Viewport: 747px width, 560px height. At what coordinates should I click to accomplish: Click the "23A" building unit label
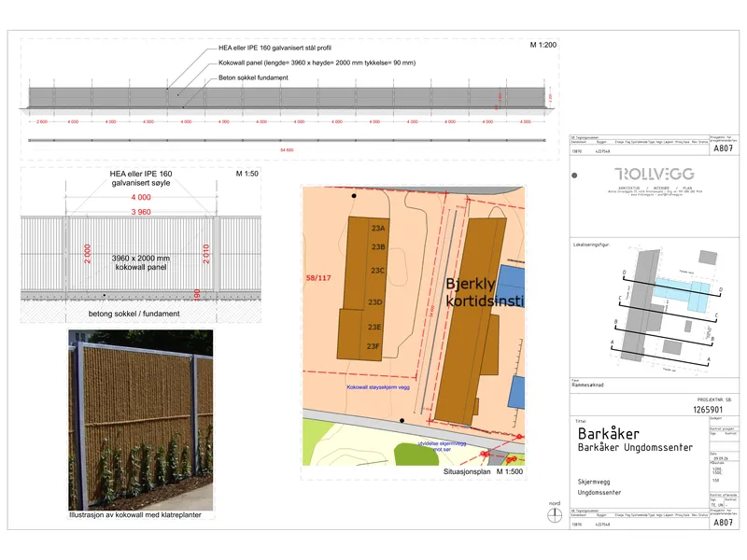378,228
